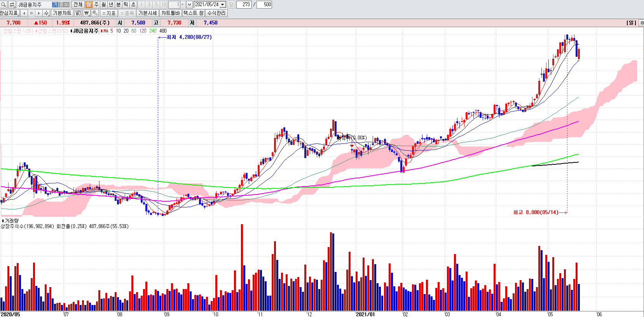Select the 선행스팬1(26) legend label

click(18, 31)
